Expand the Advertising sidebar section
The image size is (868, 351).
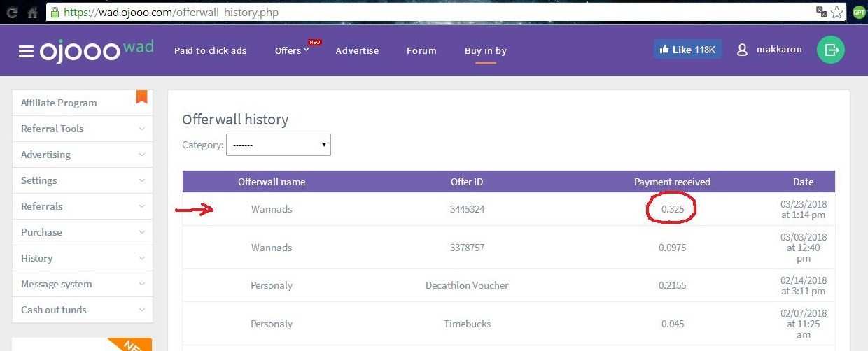coord(83,155)
